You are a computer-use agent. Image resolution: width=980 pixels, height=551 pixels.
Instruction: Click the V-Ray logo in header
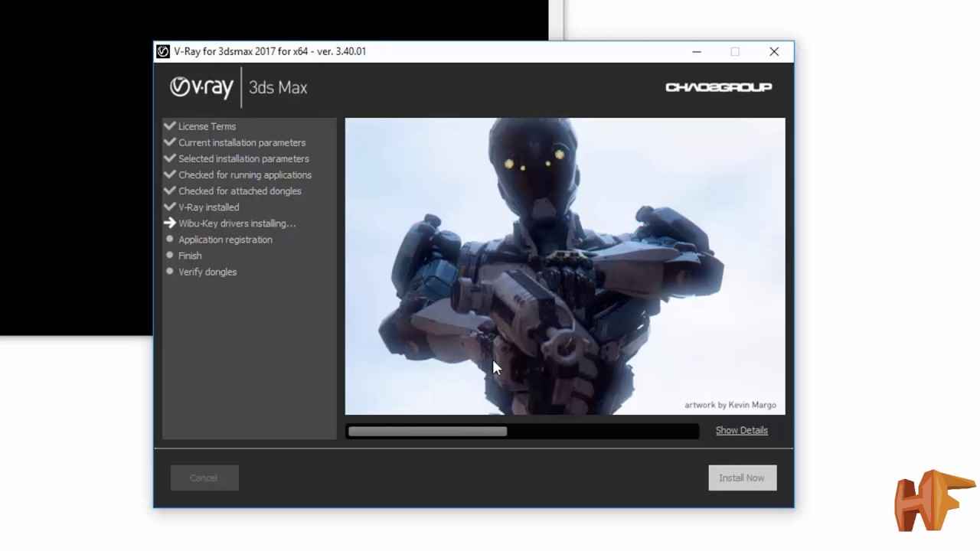pos(201,87)
